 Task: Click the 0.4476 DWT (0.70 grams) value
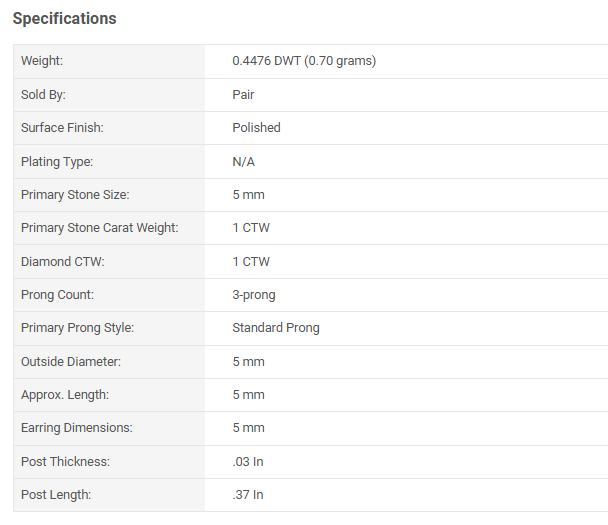coord(304,61)
